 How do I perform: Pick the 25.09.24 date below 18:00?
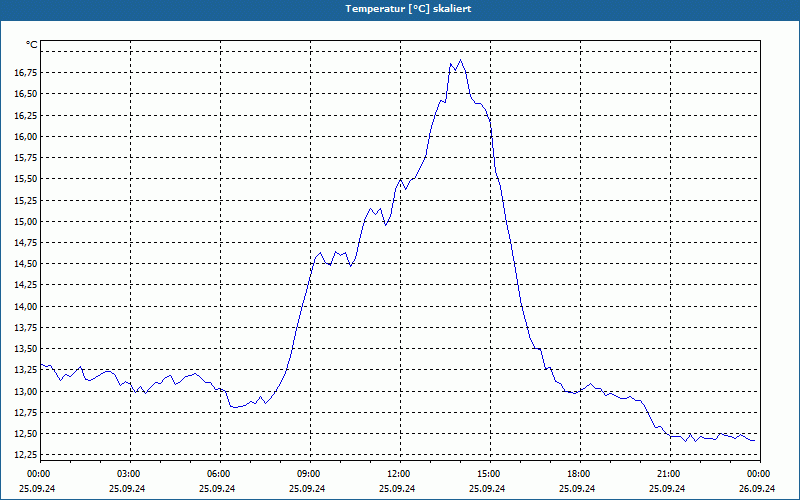point(577,488)
